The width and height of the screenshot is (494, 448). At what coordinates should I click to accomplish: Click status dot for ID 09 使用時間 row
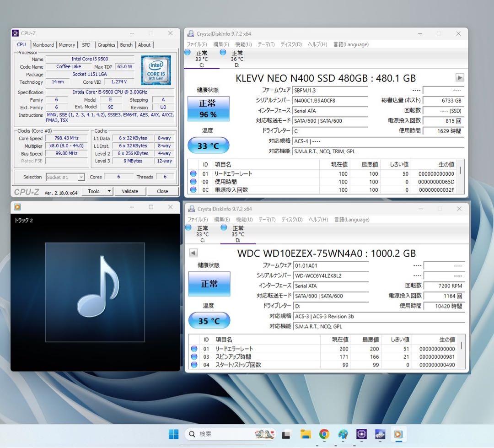pos(193,182)
